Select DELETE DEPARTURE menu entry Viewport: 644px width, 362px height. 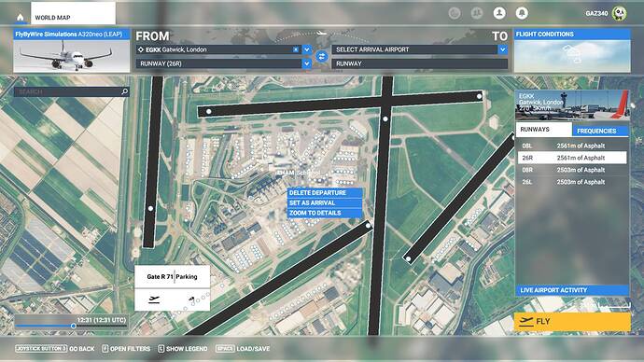click(325, 192)
